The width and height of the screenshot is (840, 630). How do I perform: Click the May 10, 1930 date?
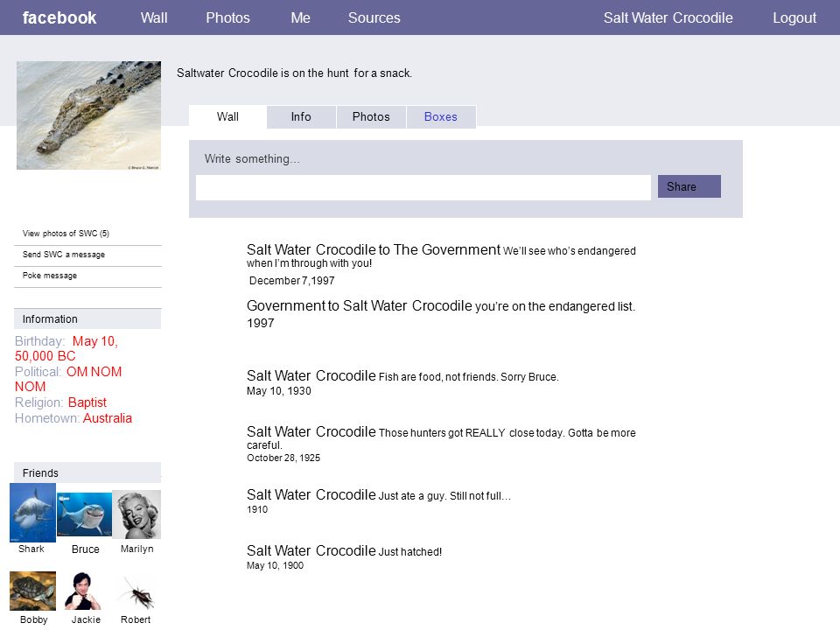(278, 391)
